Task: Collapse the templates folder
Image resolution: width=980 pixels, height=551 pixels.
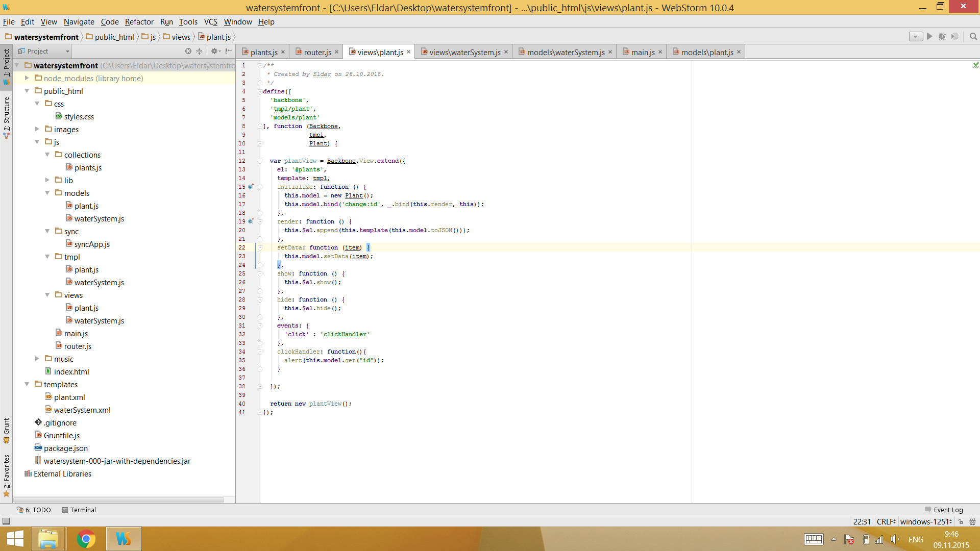Action: pyautogui.click(x=27, y=384)
